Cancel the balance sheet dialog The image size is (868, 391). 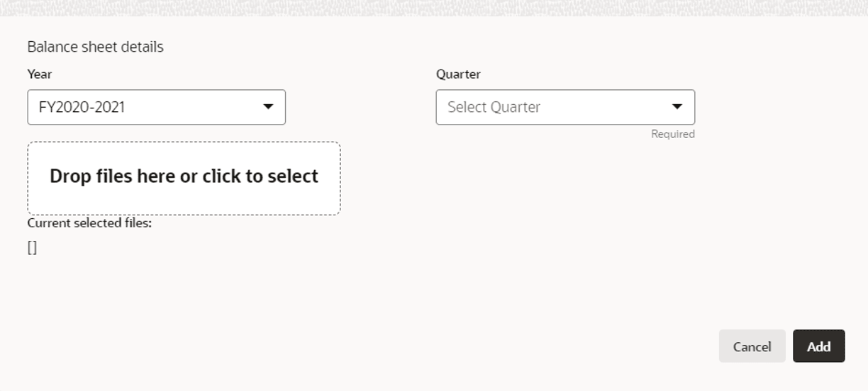(752, 346)
